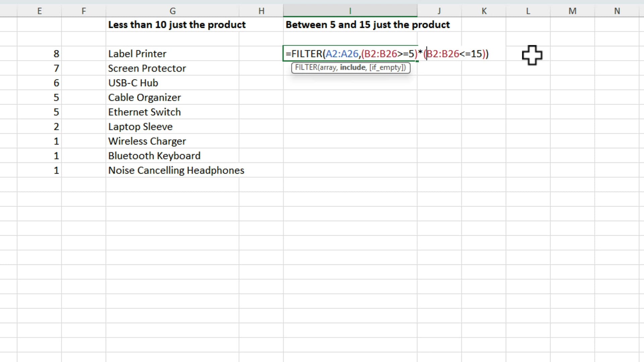
Task: Click the Wireless Charger cell
Action: click(172, 141)
